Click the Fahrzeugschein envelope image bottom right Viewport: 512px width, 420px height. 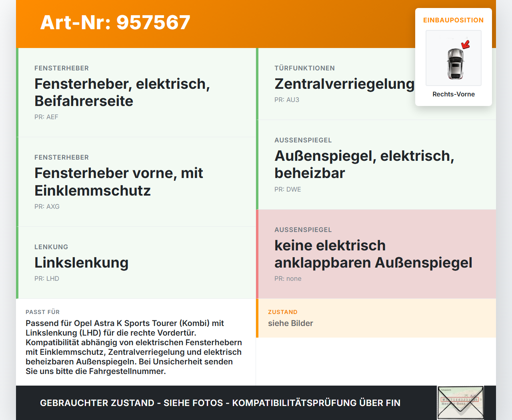pos(460,402)
